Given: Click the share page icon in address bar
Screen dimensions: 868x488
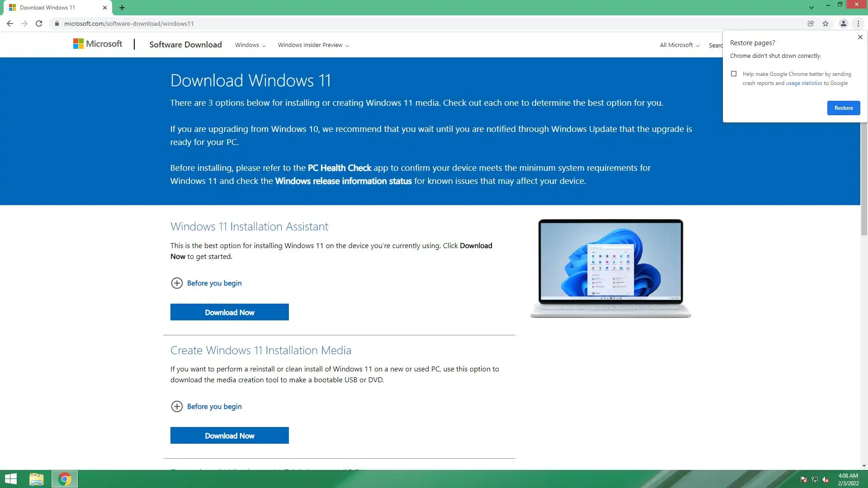Looking at the screenshot, I should [811, 23].
